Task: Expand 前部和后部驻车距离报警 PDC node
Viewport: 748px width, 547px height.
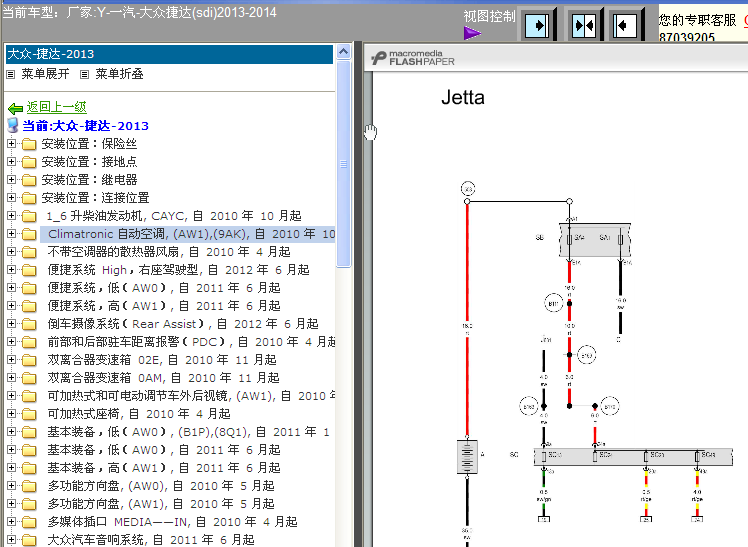Action: [11, 341]
